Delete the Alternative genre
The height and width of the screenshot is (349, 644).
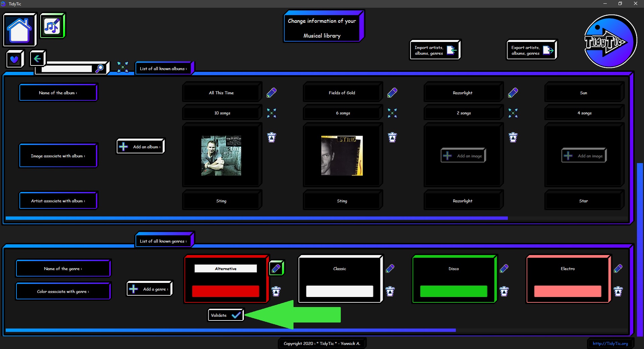[x=276, y=291]
